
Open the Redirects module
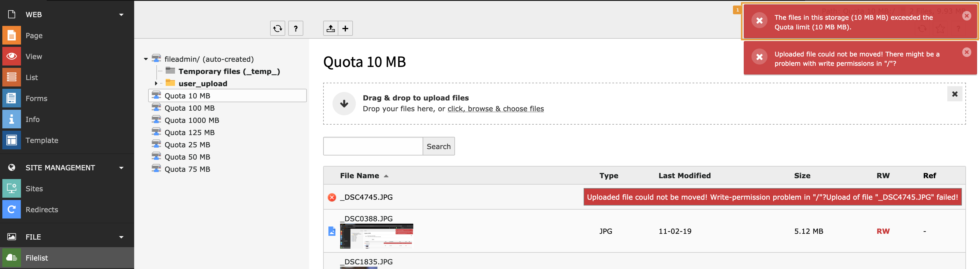42,209
